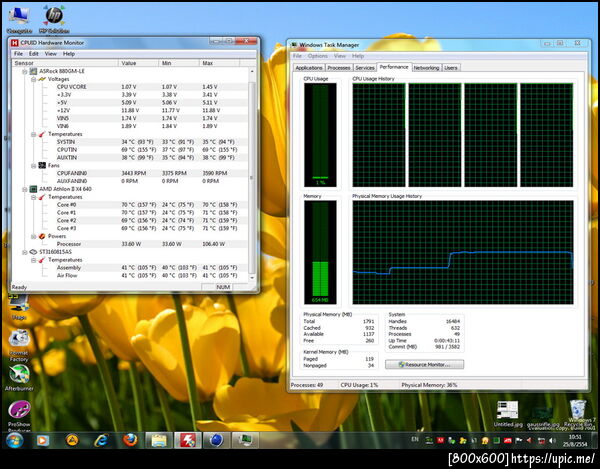
Task: Collapse the Voltages node in HWMonitor
Action: [x=33, y=79]
